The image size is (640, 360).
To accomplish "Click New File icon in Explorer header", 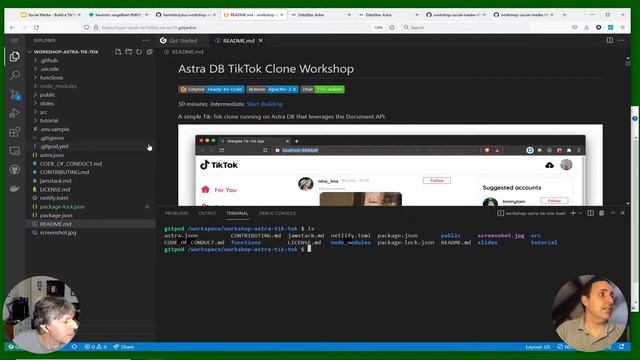I will [x=118, y=52].
